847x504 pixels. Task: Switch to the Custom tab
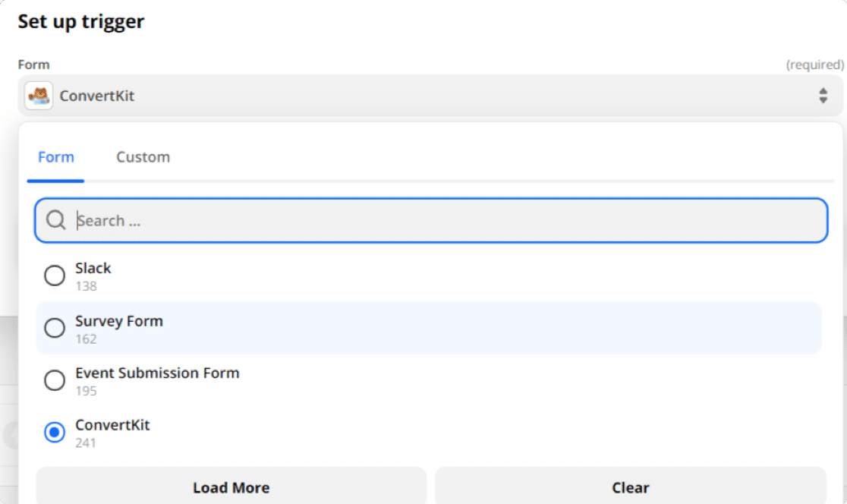(x=143, y=157)
